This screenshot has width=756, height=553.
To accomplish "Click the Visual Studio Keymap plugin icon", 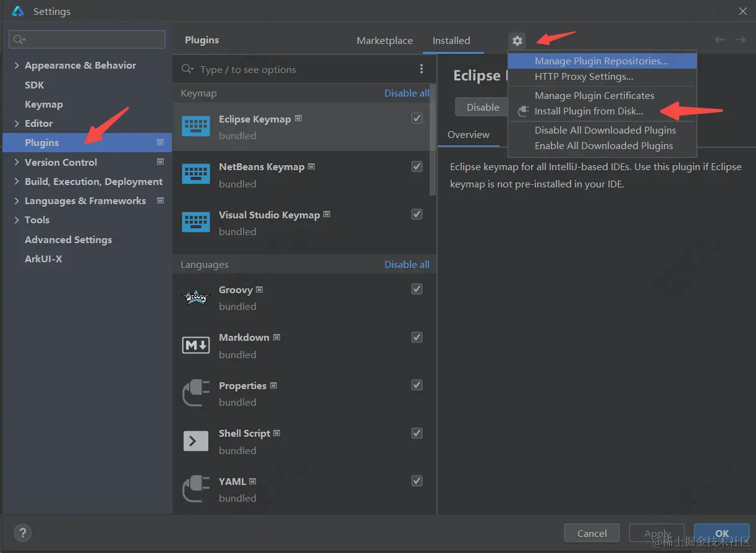I will [196, 222].
